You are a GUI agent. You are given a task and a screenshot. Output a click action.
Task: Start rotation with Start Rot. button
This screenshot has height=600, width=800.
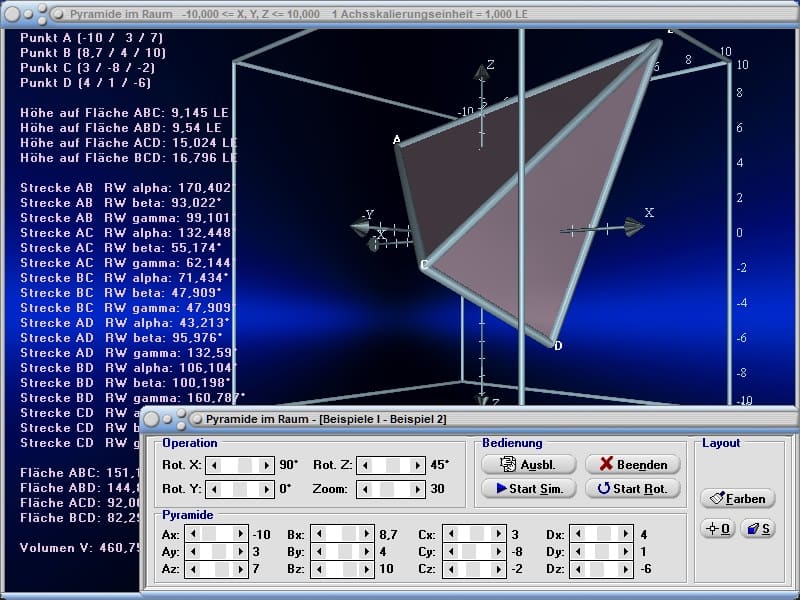[633, 488]
